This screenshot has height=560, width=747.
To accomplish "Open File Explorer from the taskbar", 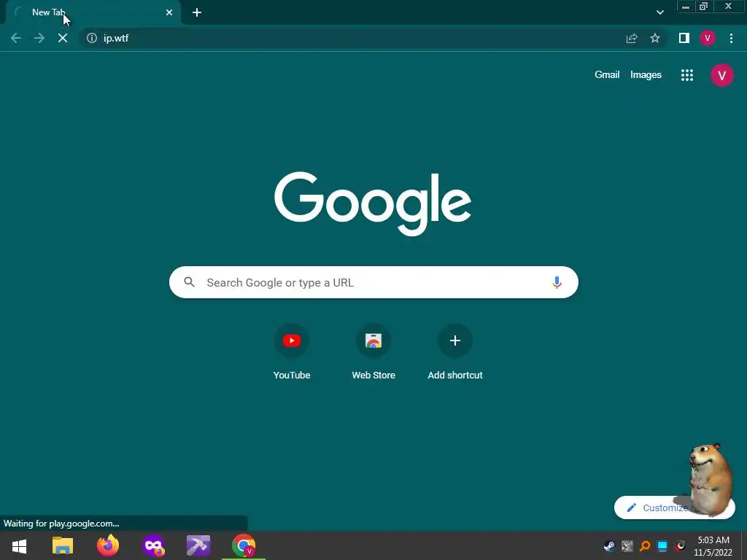I will click(x=63, y=545).
